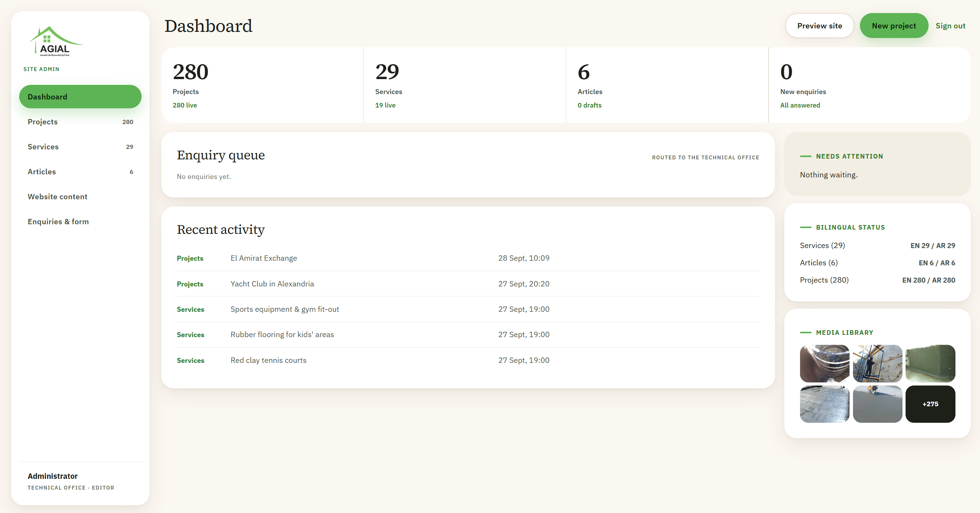
Task: Select Services (29) bilingual status row
Action: tap(878, 245)
